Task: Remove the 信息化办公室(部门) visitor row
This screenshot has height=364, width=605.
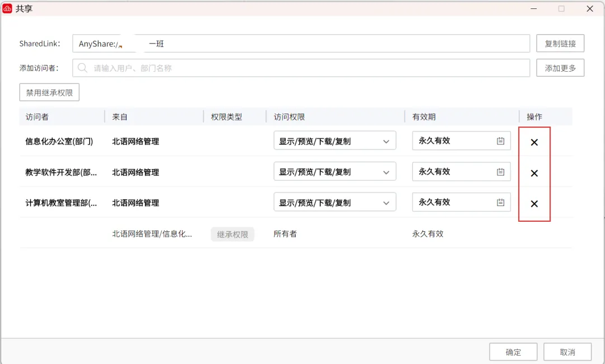Action: click(534, 142)
